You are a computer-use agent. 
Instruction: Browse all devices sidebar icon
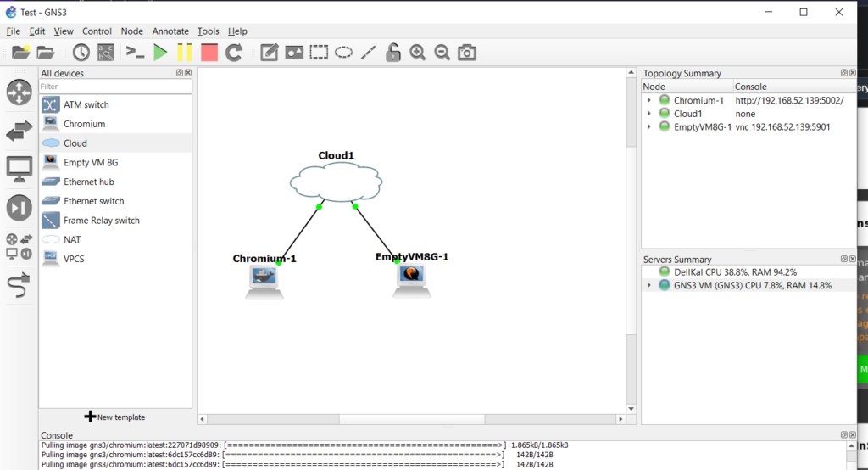(x=19, y=247)
